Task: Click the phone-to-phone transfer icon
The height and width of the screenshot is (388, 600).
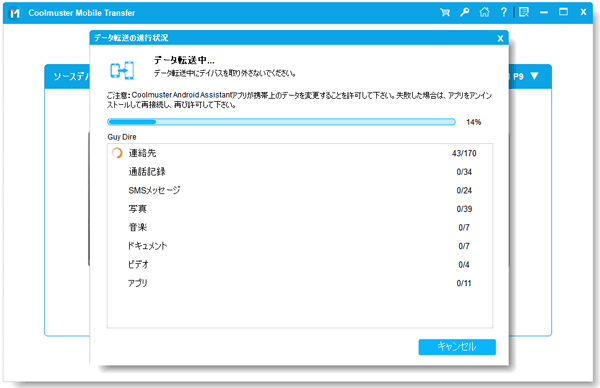Action: [x=122, y=70]
